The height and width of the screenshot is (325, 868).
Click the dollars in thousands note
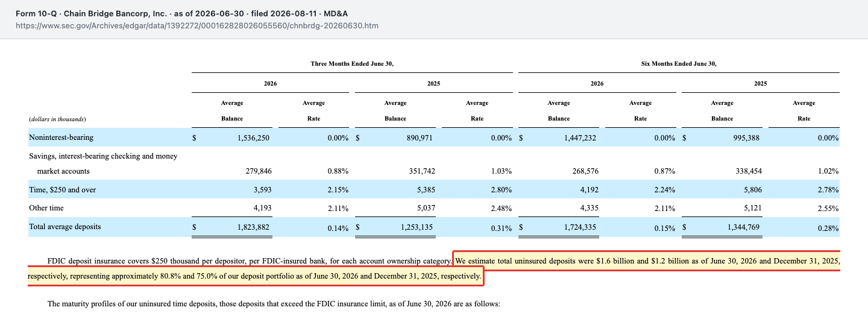point(58,119)
